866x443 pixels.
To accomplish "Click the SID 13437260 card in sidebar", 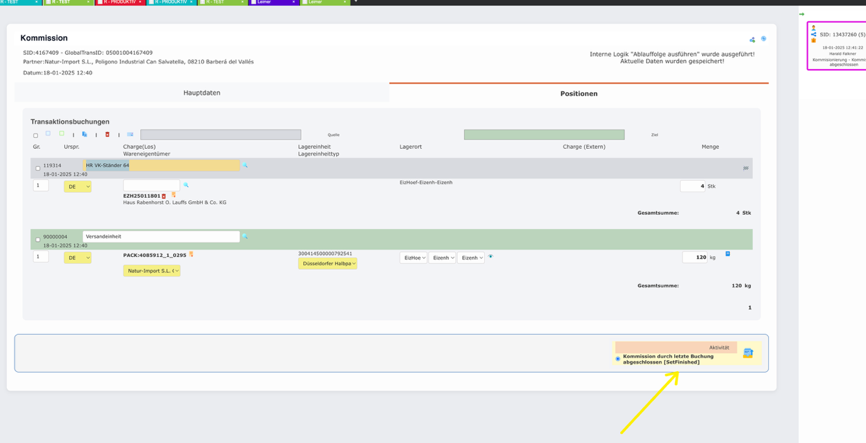I will (x=838, y=47).
